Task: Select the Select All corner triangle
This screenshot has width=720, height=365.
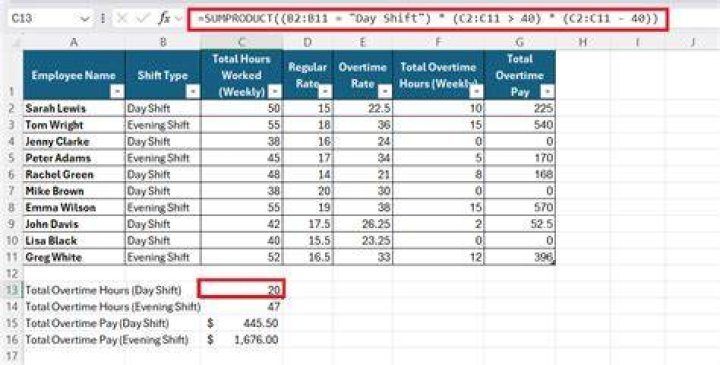Action: tap(17, 43)
